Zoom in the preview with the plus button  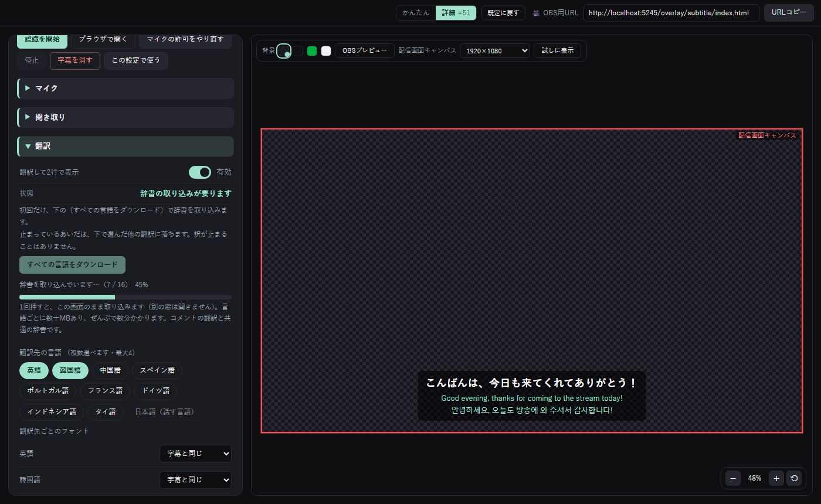(776, 478)
